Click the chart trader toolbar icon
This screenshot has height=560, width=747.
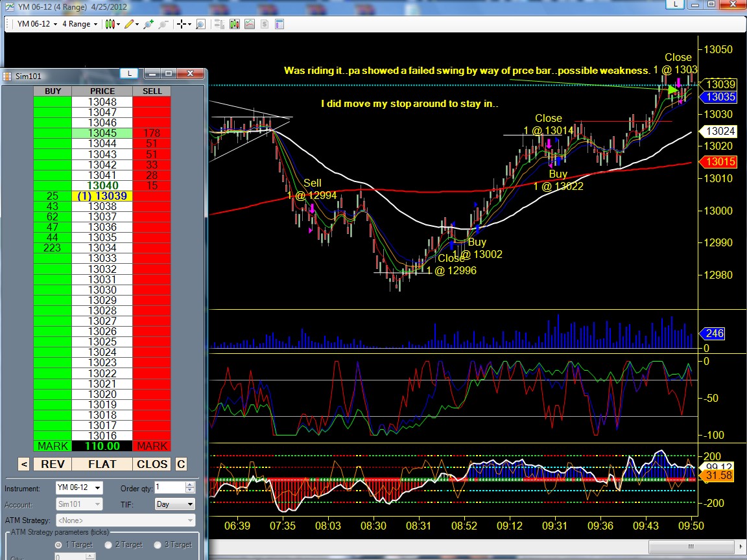(219, 24)
